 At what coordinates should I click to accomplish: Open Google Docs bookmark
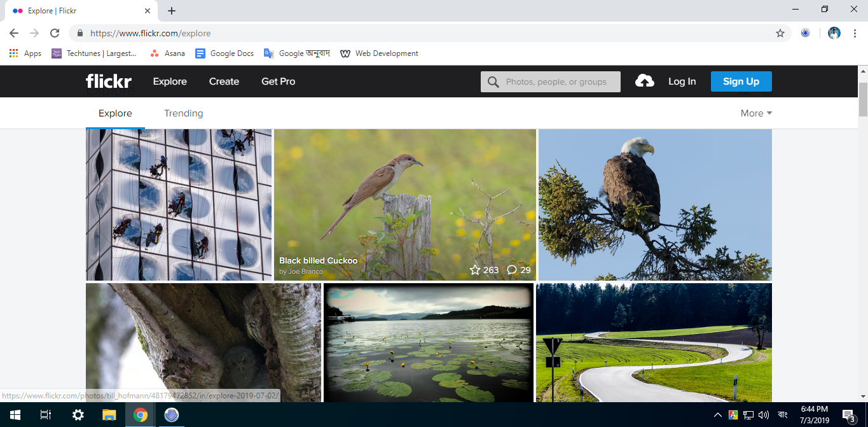[x=224, y=53]
